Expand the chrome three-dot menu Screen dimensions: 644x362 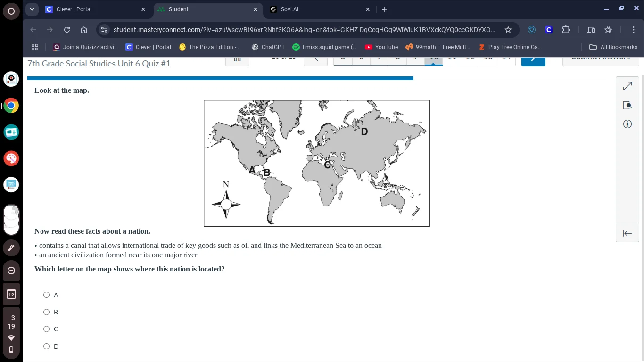634,30
